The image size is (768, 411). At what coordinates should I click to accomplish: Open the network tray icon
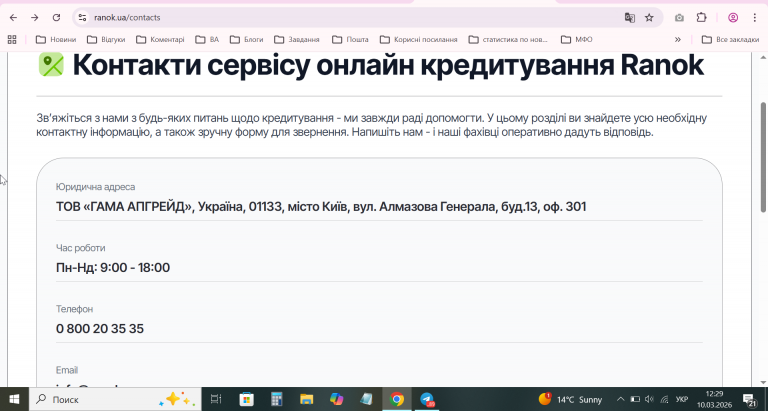[x=664, y=399]
